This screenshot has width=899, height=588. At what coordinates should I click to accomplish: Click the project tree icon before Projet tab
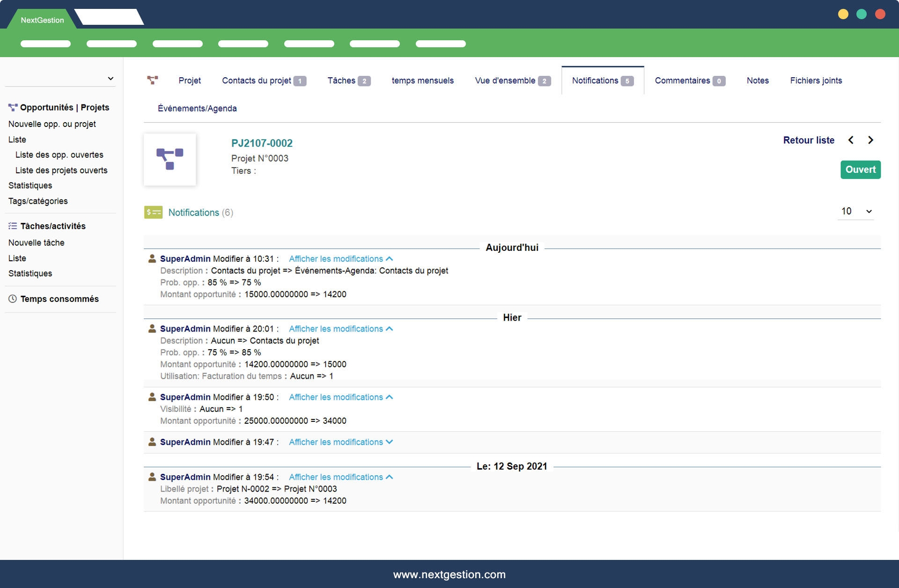(152, 80)
